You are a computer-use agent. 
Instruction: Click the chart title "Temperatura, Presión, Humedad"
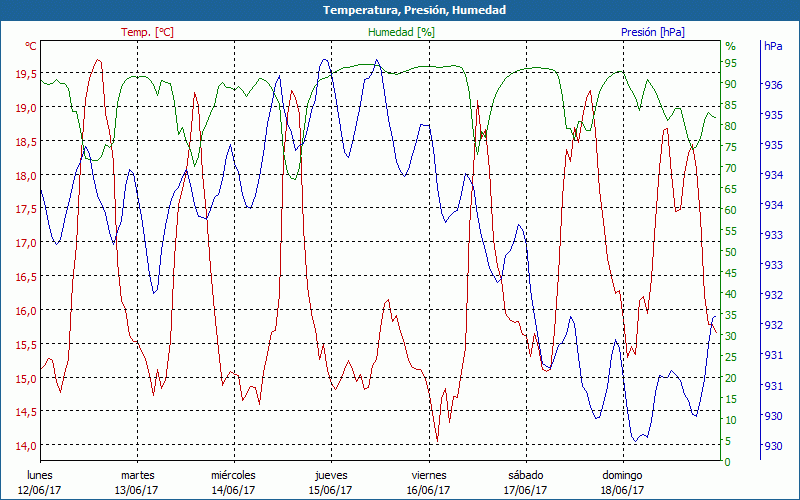(x=400, y=10)
